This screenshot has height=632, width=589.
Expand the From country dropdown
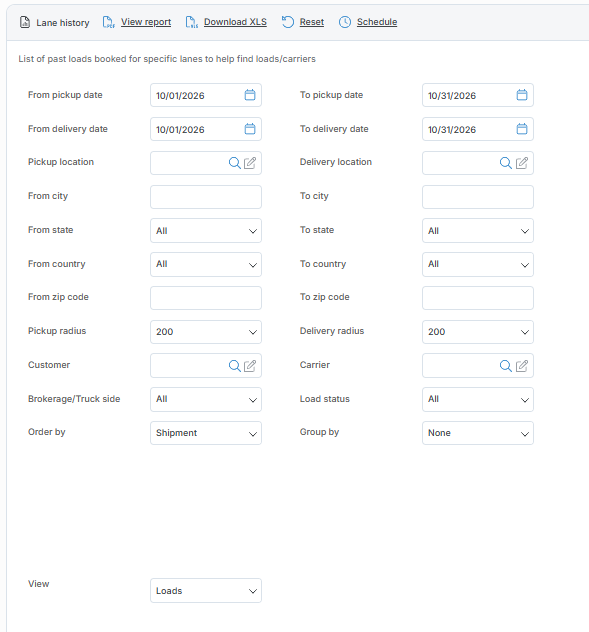tap(206, 264)
